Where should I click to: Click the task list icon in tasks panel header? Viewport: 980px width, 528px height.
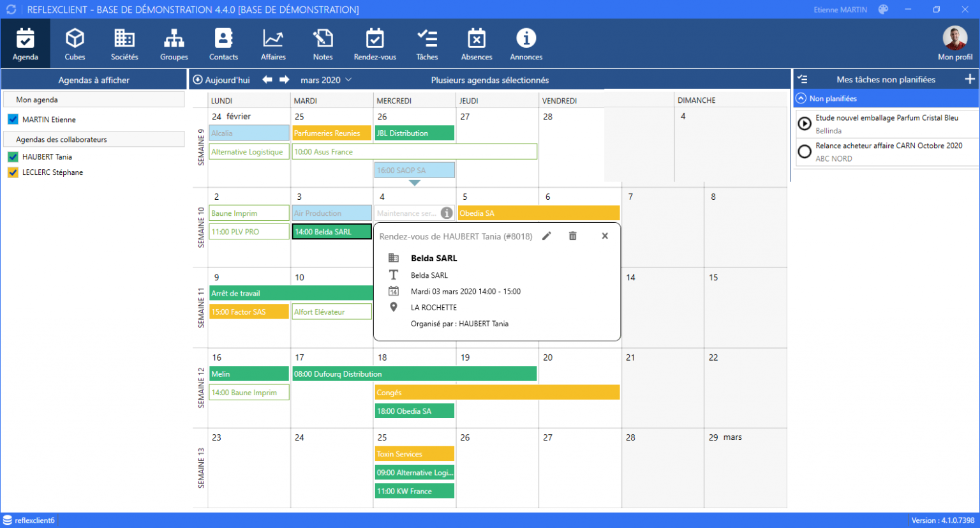[803, 79]
